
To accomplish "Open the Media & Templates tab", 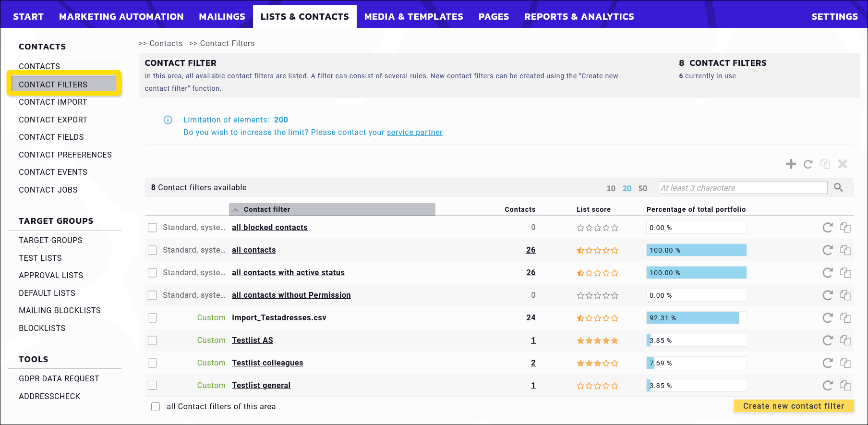I will coord(414,17).
